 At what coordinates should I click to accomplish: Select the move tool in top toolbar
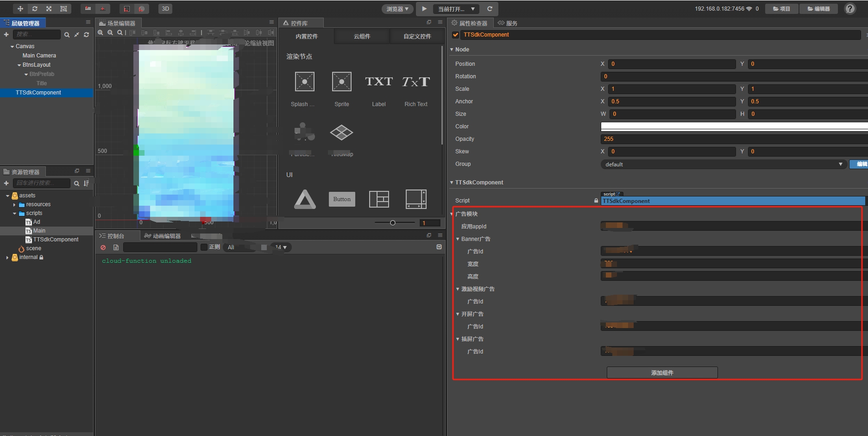pyautogui.click(x=20, y=9)
